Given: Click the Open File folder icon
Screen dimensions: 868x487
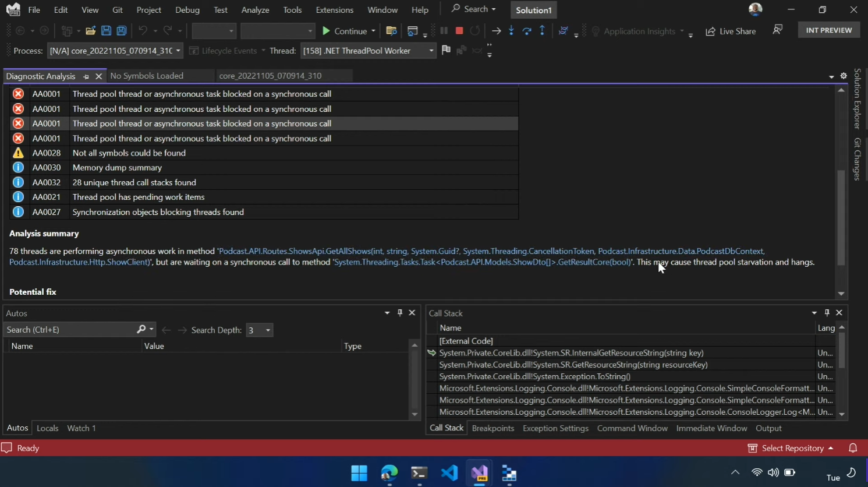Looking at the screenshot, I should click(90, 31).
